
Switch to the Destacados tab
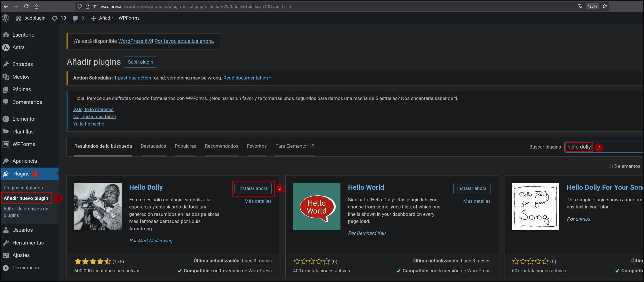click(x=153, y=146)
